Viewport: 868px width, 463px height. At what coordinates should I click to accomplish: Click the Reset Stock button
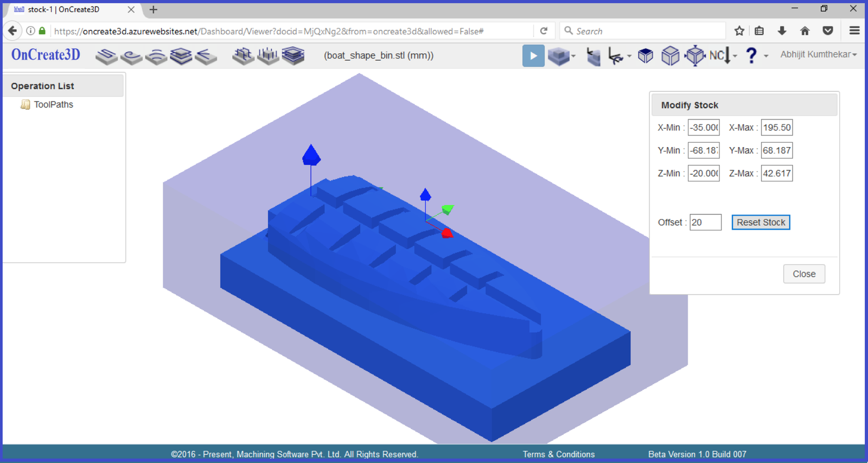tap(761, 223)
